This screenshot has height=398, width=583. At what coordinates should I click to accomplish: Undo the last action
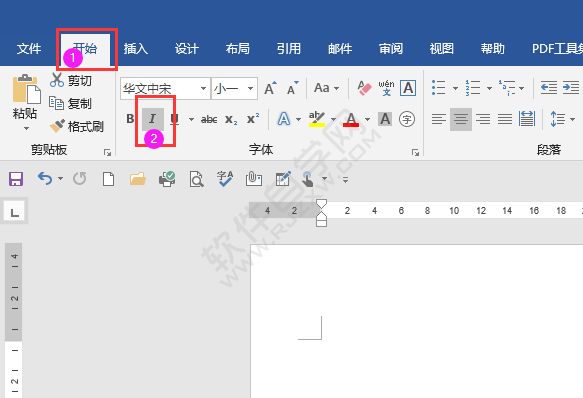(x=45, y=179)
